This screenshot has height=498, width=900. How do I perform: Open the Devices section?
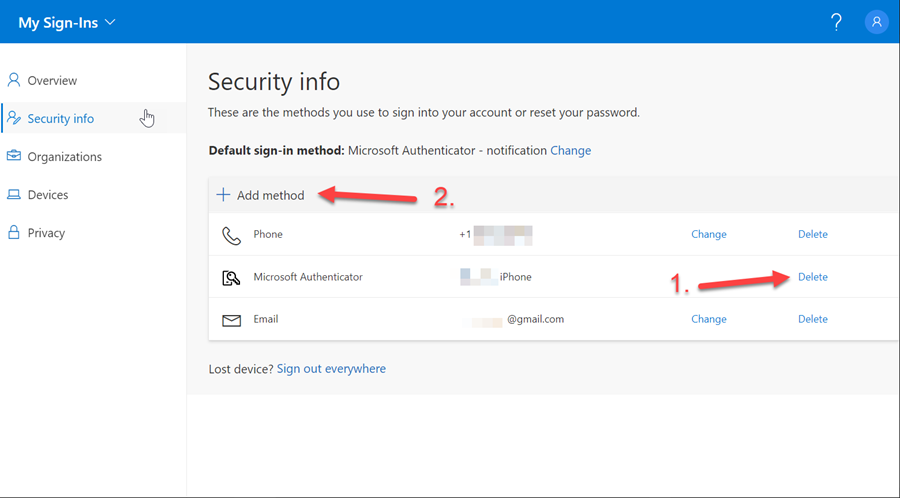click(48, 194)
